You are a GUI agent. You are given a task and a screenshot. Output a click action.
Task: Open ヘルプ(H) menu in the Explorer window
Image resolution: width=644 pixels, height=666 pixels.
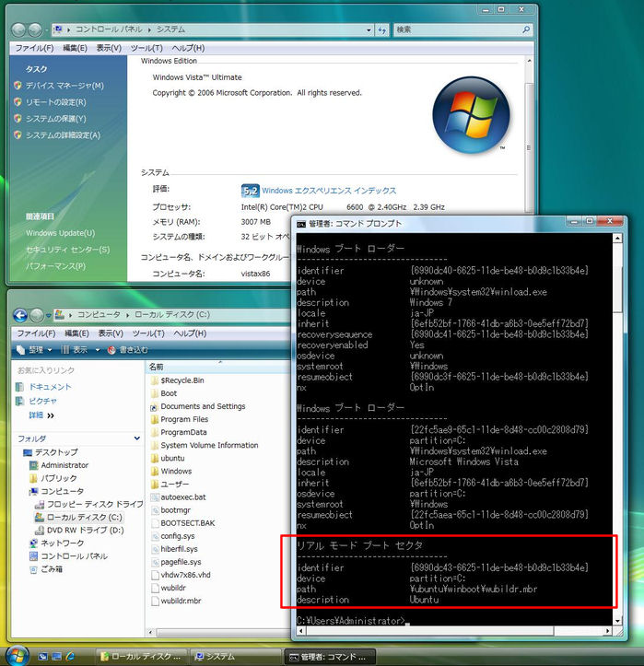pos(190,333)
